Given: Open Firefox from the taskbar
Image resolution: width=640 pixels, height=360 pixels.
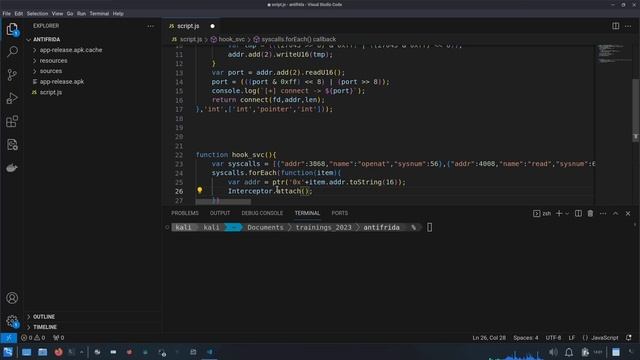Looking at the screenshot, I should point(58,352).
